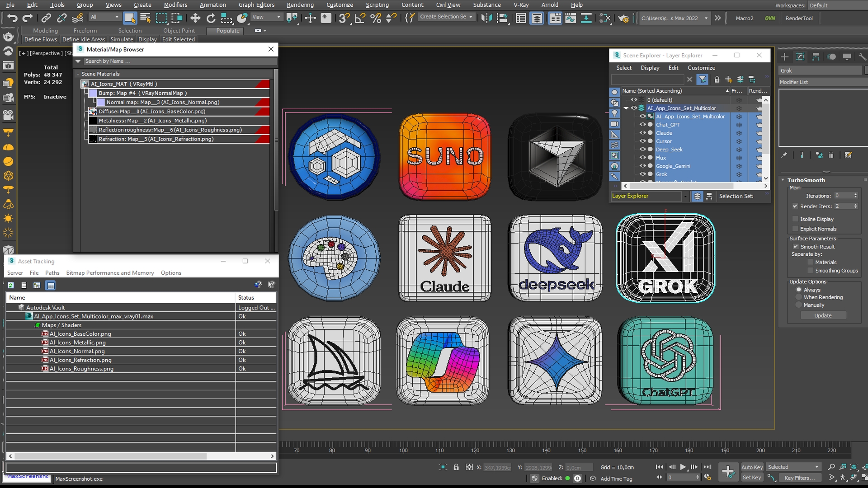868x488 pixels.
Task: Switch to the Freeform ribbon tab
Action: point(85,31)
